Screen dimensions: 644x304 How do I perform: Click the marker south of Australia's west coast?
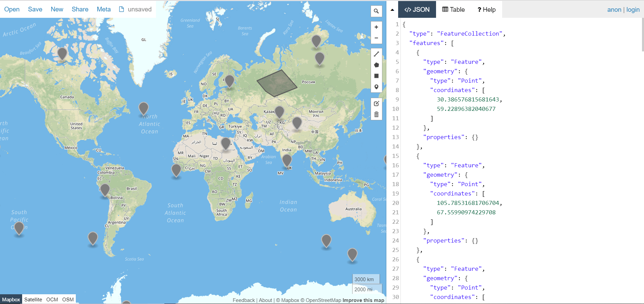(x=326, y=242)
